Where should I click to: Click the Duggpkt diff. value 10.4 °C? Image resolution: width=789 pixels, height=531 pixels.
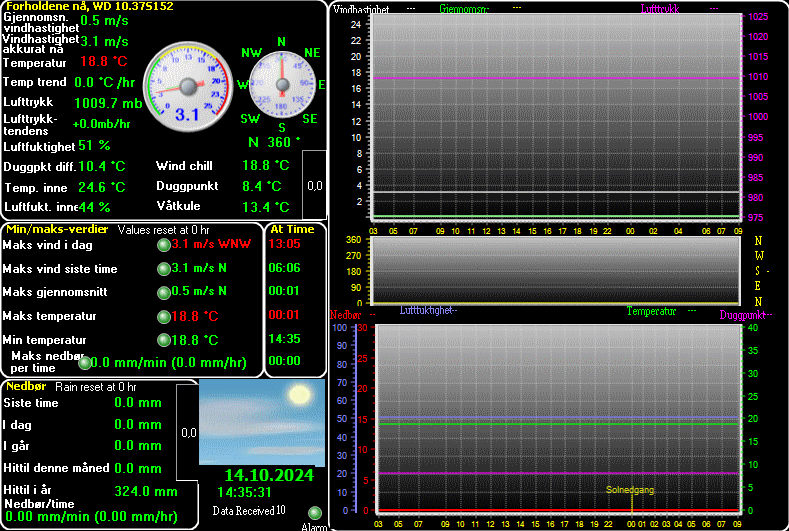[102, 166]
